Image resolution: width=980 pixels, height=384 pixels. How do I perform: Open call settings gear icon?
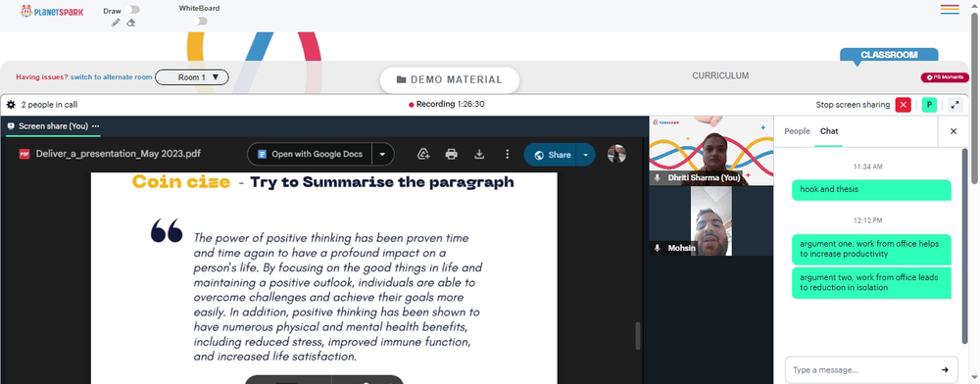[x=11, y=105]
